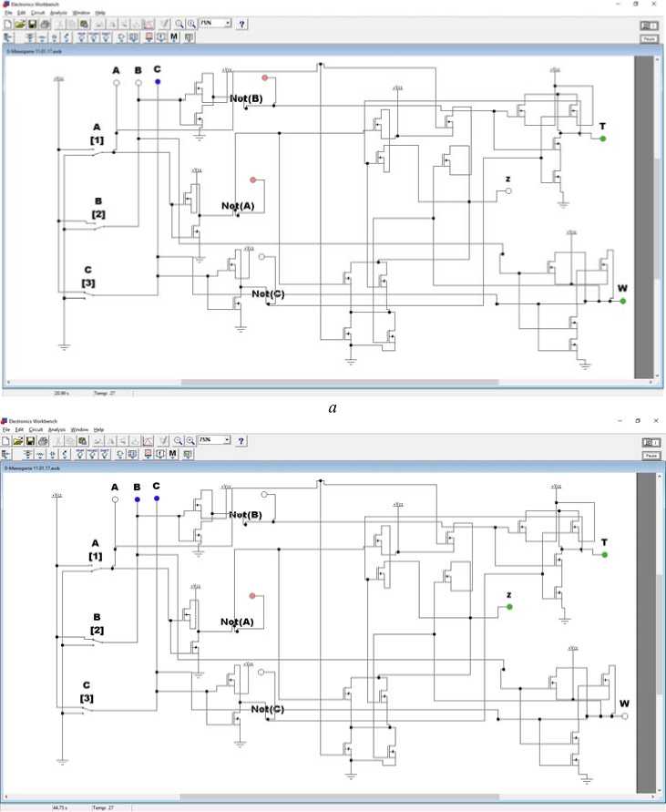Click Help question mark in bottom window
The height and width of the screenshot is (812, 666).
point(241,441)
